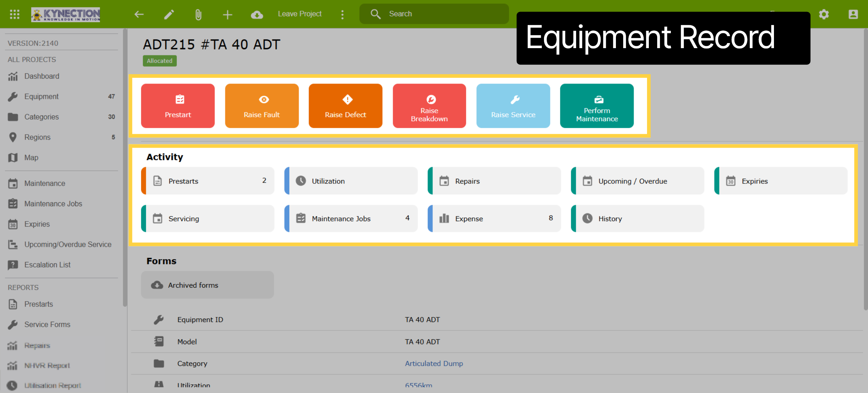Click the Raise Breakdown button
This screenshot has width=868, height=393.
click(x=429, y=106)
